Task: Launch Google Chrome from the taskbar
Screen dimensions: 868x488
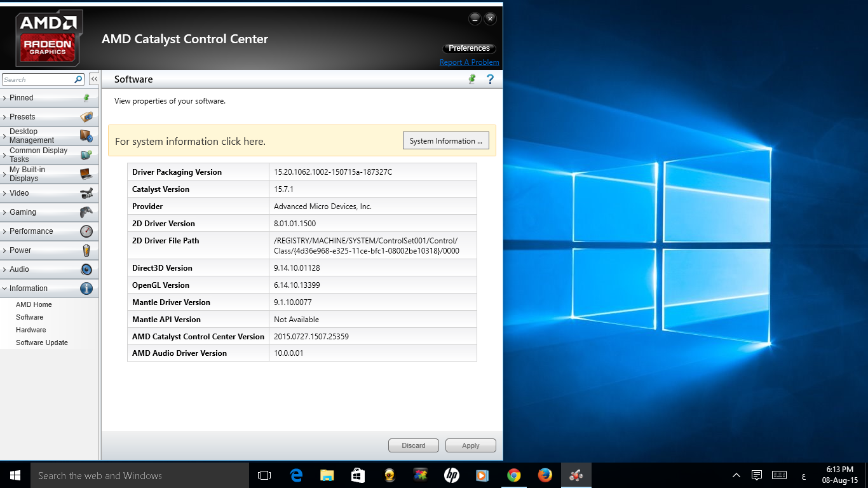Action: point(514,475)
